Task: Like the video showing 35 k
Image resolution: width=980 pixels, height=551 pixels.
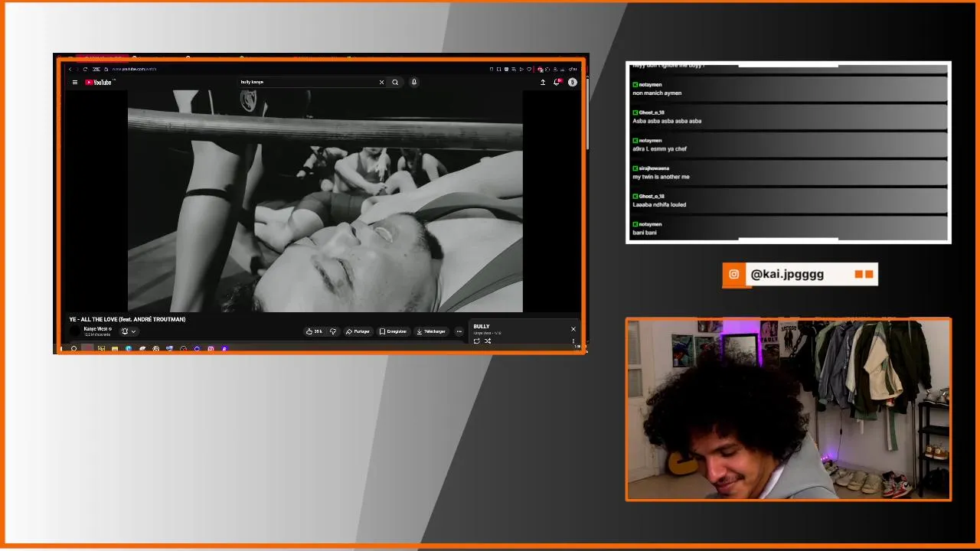Action: (314, 331)
